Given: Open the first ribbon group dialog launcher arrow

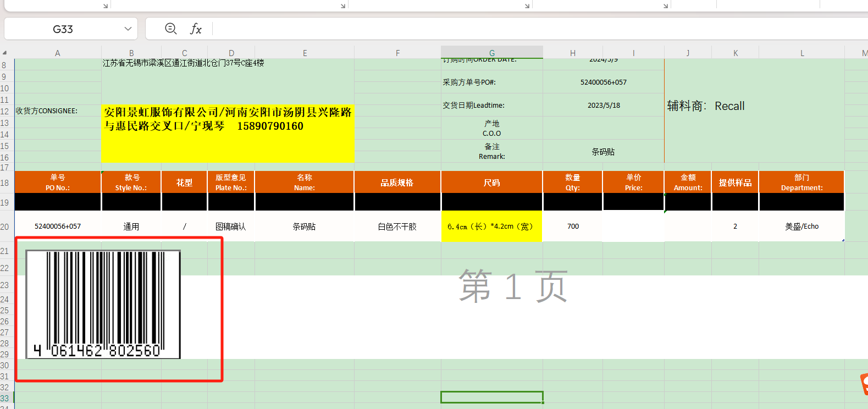Looking at the screenshot, I should point(106,6).
